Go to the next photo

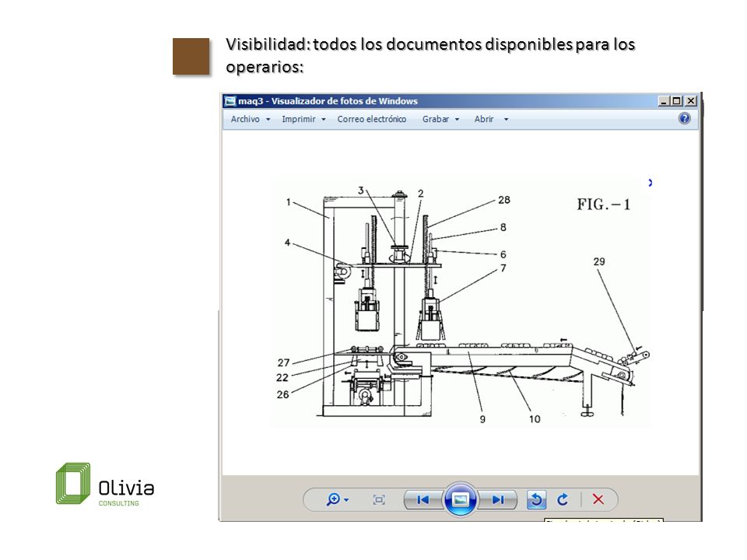coord(498,499)
